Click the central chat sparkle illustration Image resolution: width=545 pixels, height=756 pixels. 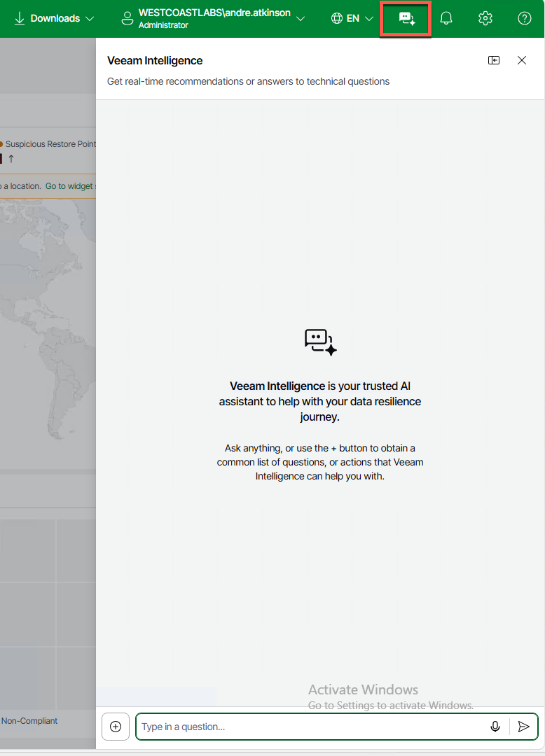click(321, 342)
